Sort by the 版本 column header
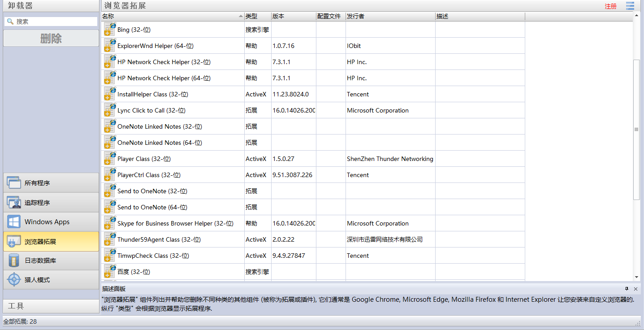 click(x=294, y=16)
